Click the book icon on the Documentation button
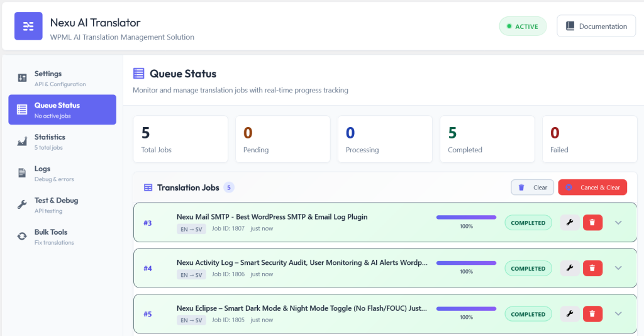 pyautogui.click(x=570, y=26)
